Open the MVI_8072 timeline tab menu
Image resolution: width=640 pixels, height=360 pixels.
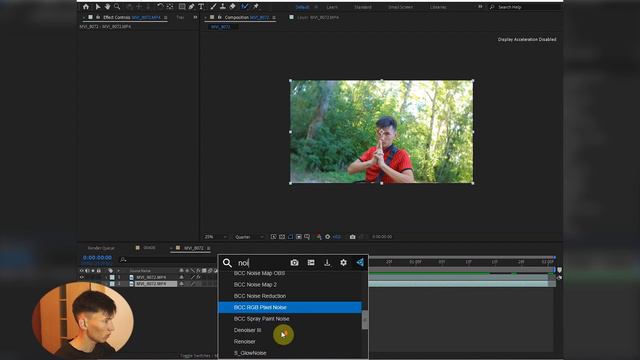point(209,248)
